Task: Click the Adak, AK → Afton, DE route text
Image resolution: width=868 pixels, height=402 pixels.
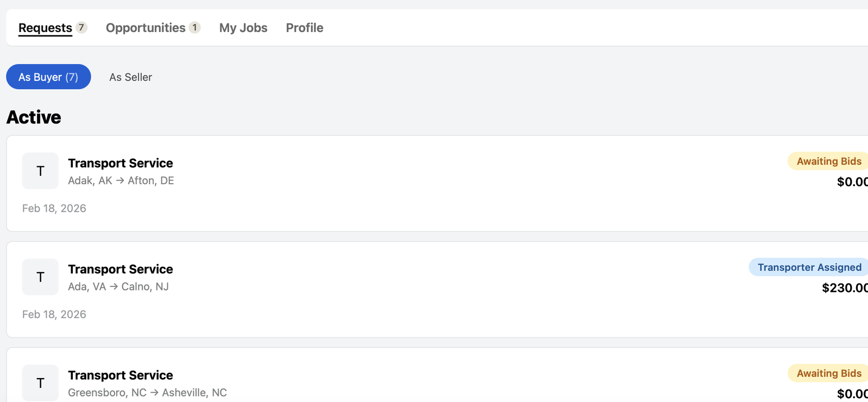Action: click(121, 180)
